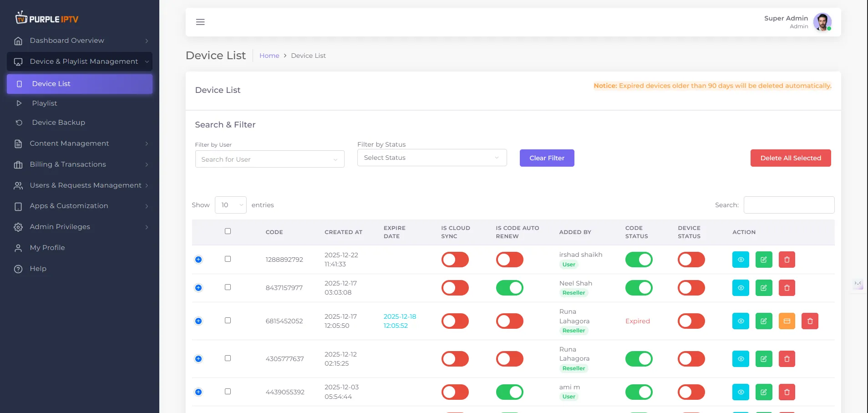The width and height of the screenshot is (868, 413).
Task: Check the row checkbox for code 1288892792
Action: [228, 259]
